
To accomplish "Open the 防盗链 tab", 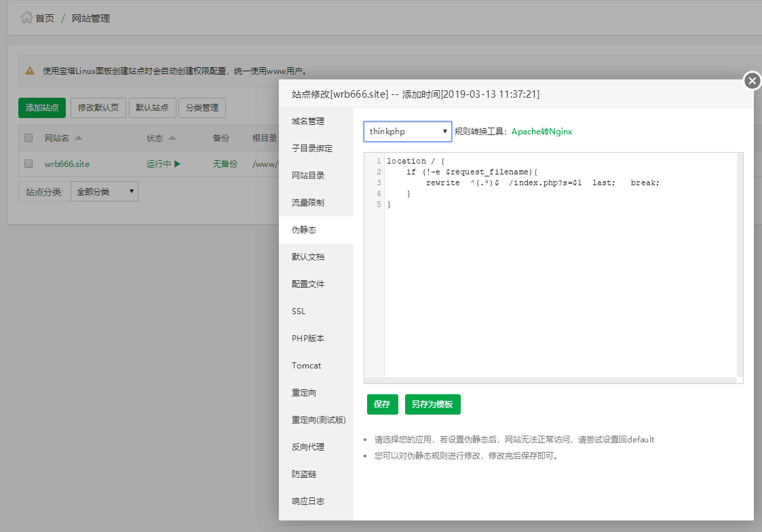I will (316, 474).
